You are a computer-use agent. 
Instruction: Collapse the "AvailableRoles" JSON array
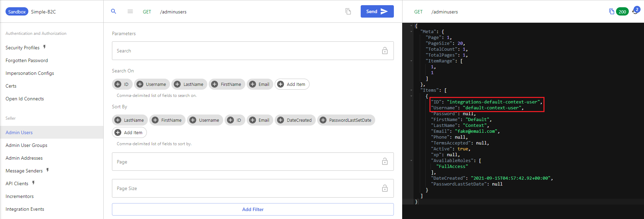tap(411, 160)
